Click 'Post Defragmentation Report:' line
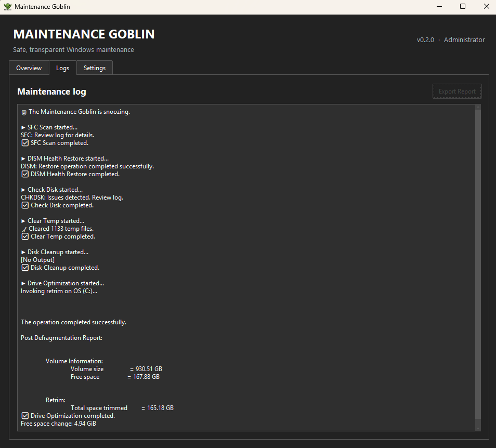Screen dimensions: 496x448 point(61,338)
